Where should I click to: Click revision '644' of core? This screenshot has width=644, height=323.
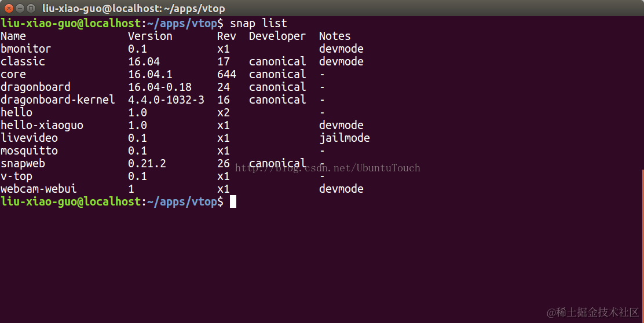tap(226, 74)
